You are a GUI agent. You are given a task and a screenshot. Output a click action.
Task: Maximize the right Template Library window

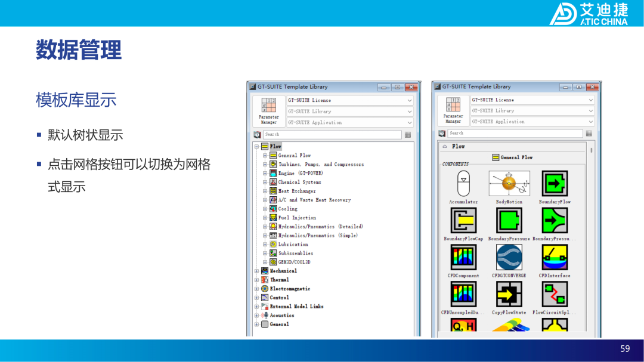[578, 86]
